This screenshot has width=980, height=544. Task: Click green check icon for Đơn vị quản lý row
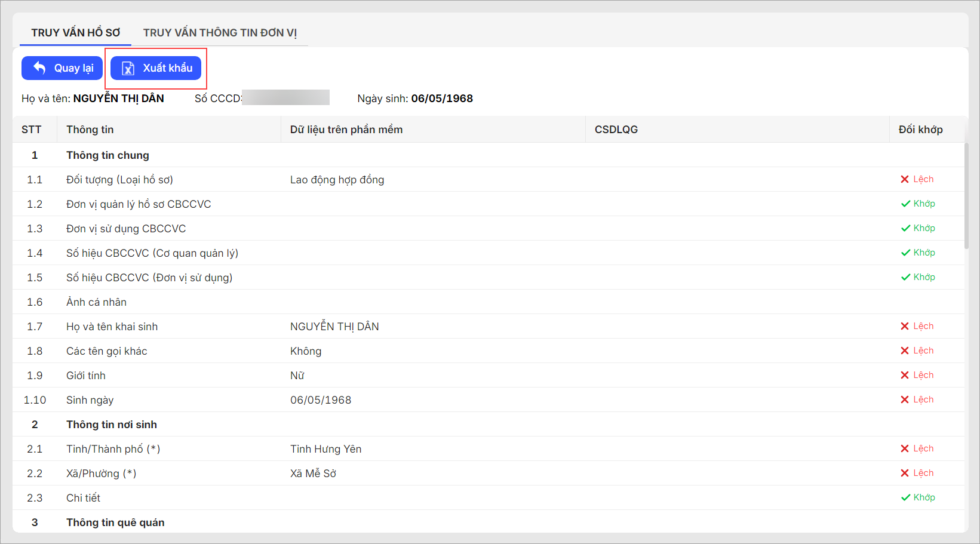(x=905, y=204)
